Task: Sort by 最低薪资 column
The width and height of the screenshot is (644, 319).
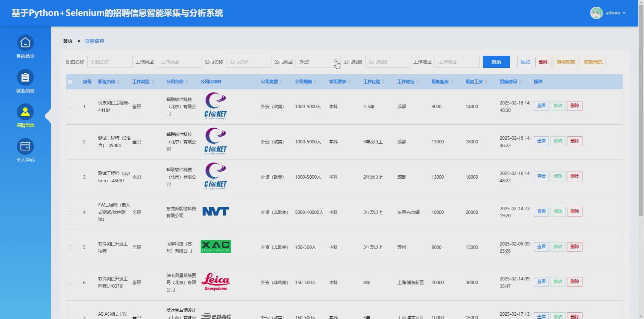Action: (452, 82)
